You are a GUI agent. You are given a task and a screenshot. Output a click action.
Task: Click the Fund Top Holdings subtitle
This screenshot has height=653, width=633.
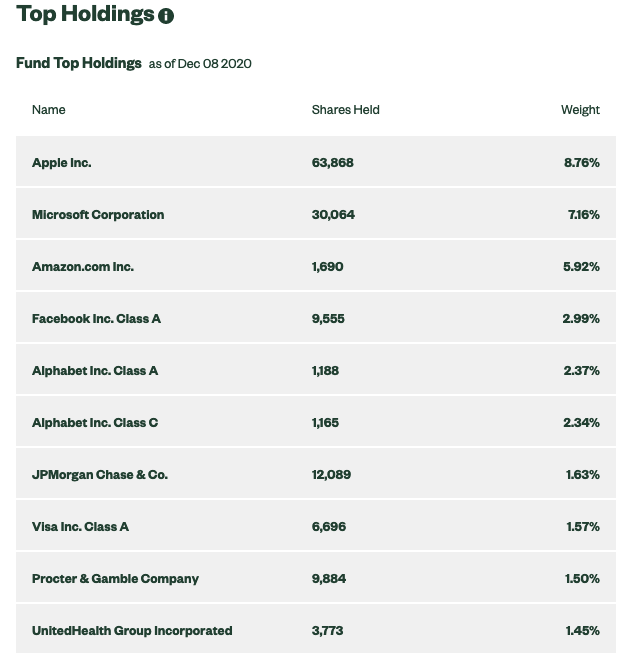[x=79, y=63]
